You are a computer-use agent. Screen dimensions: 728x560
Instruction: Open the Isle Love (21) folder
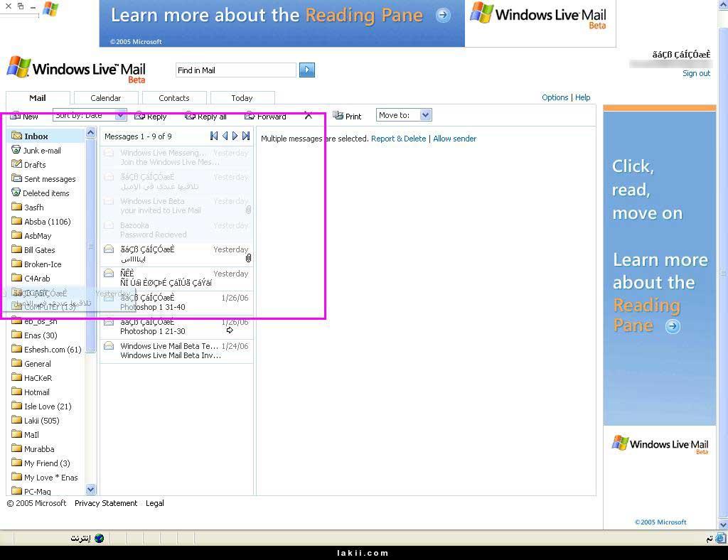click(x=42, y=406)
